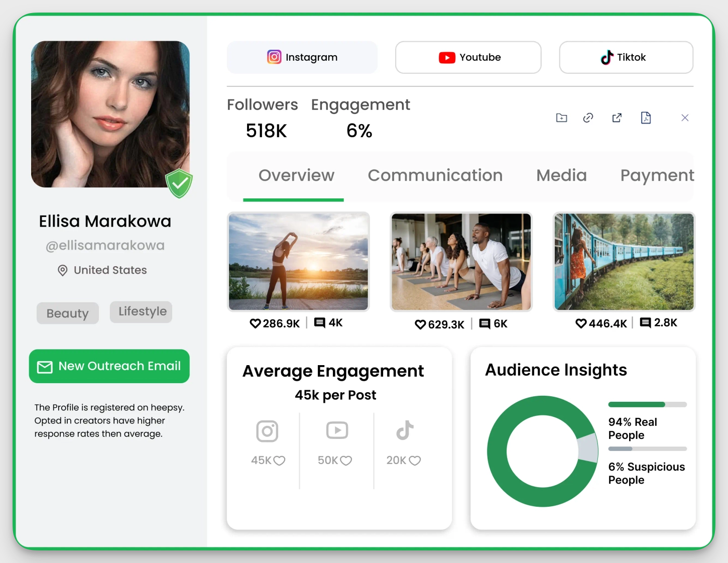Viewport: 728px width, 563px height.
Task: Click the comment icon beside 4K
Action: [320, 323]
